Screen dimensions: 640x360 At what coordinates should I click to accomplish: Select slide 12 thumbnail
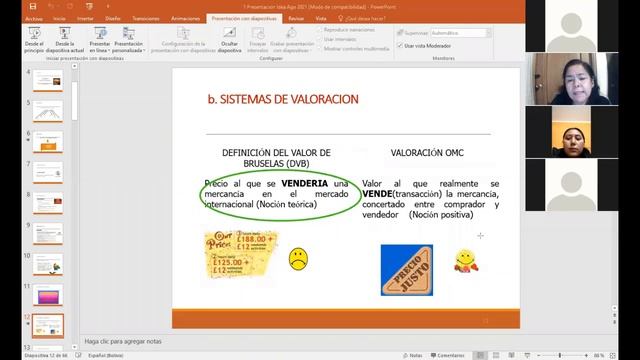[48, 325]
